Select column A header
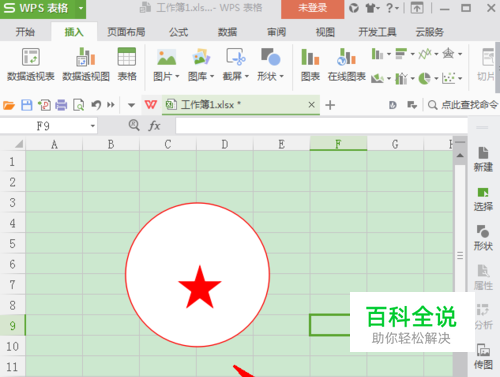Viewport: 500px width, 377px height. 54,144
